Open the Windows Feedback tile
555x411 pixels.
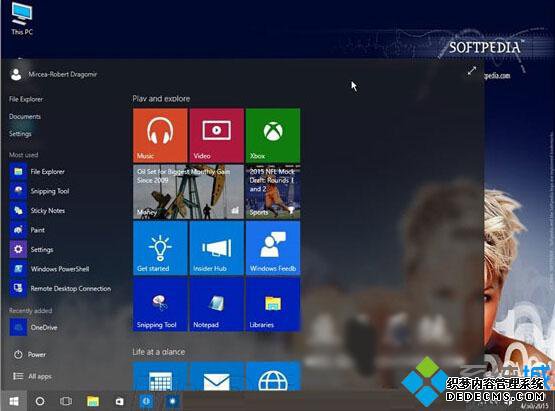pos(273,248)
